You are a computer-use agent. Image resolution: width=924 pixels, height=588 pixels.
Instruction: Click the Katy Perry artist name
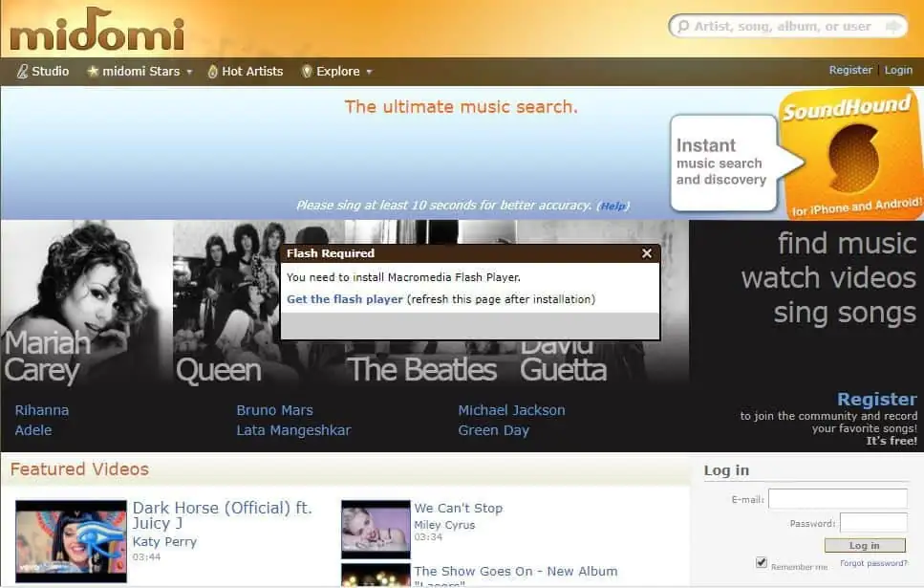164,542
